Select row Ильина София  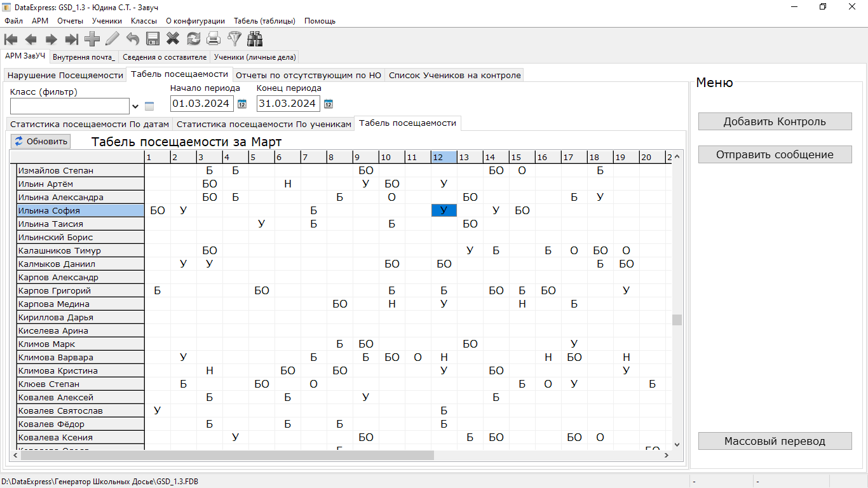point(81,210)
